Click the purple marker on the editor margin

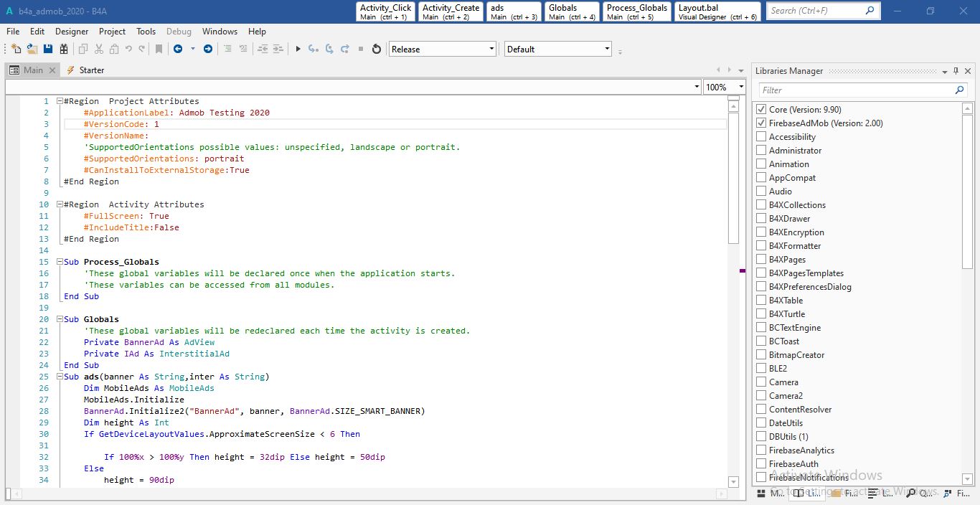pyautogui.click(x=743, y=270)
